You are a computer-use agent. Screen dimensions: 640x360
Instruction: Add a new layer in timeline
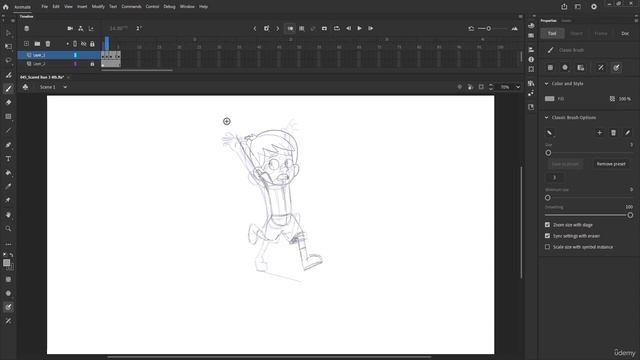coord(27,44)
